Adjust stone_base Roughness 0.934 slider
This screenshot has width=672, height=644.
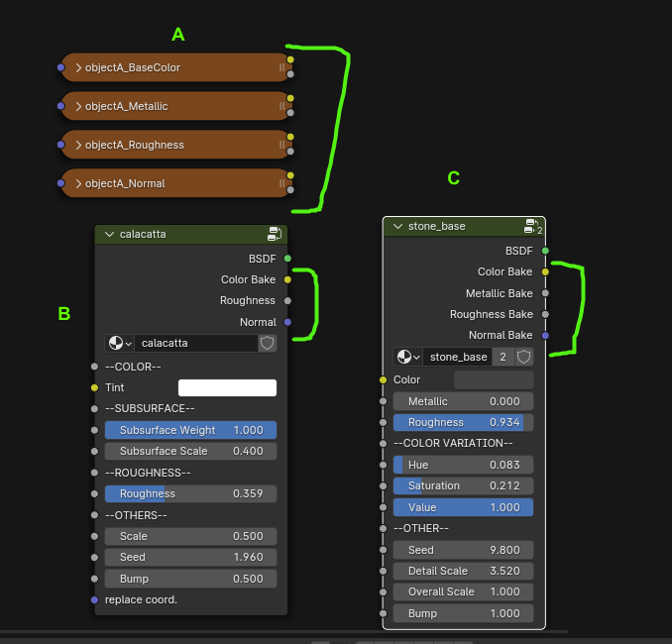click(x=463, y=422)
